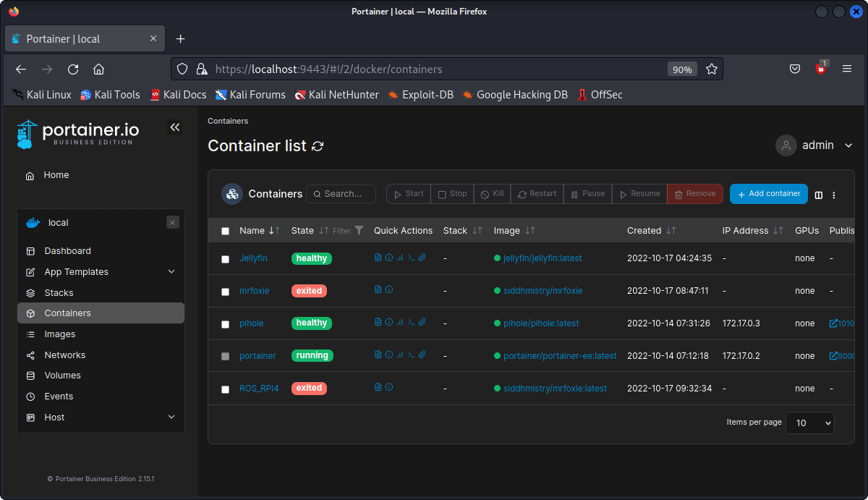Open the jellyfin/jellyfin:latest image link
The image size is (868, 500).
tap(542, 258)
